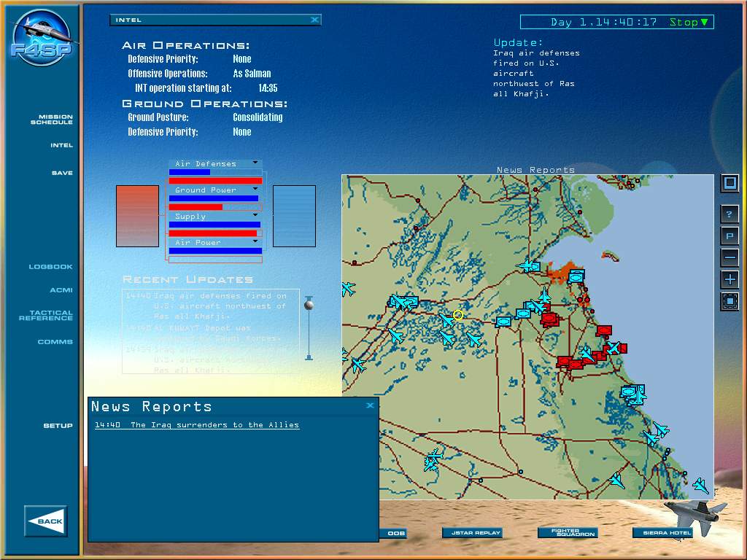The image size is (747, 560).
Task: Open the Sierra Hotel tab
Action: 662,533
